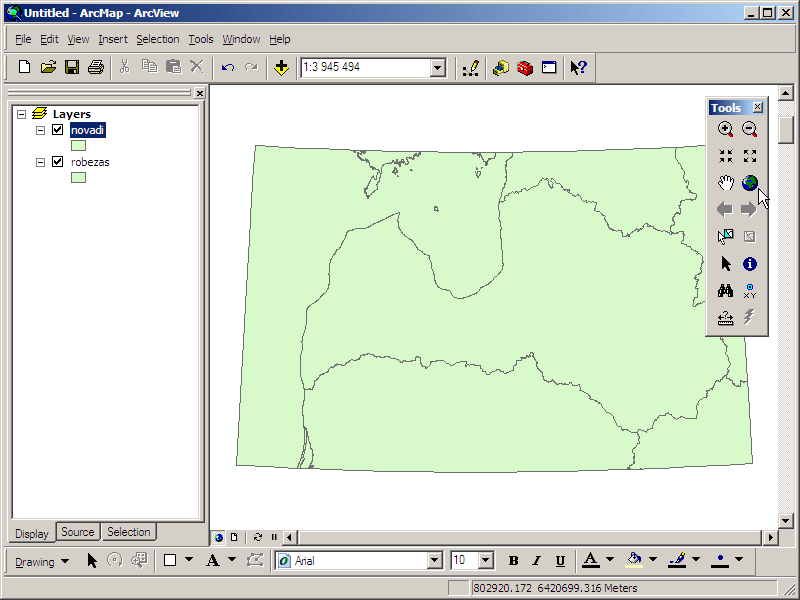
Task: Undo the last action
Action: click(x=228, y=67)
